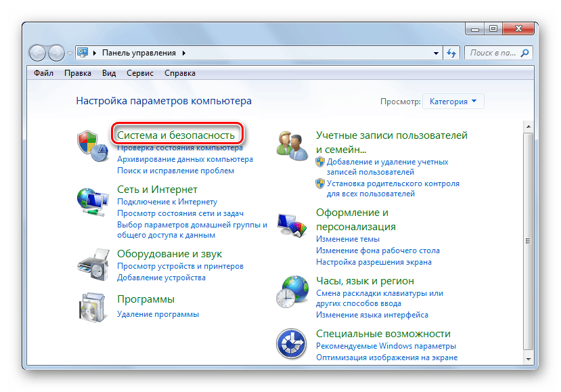561x392 pixels.
Task: Open the Изменение темы link
Action: coord(347,239)
